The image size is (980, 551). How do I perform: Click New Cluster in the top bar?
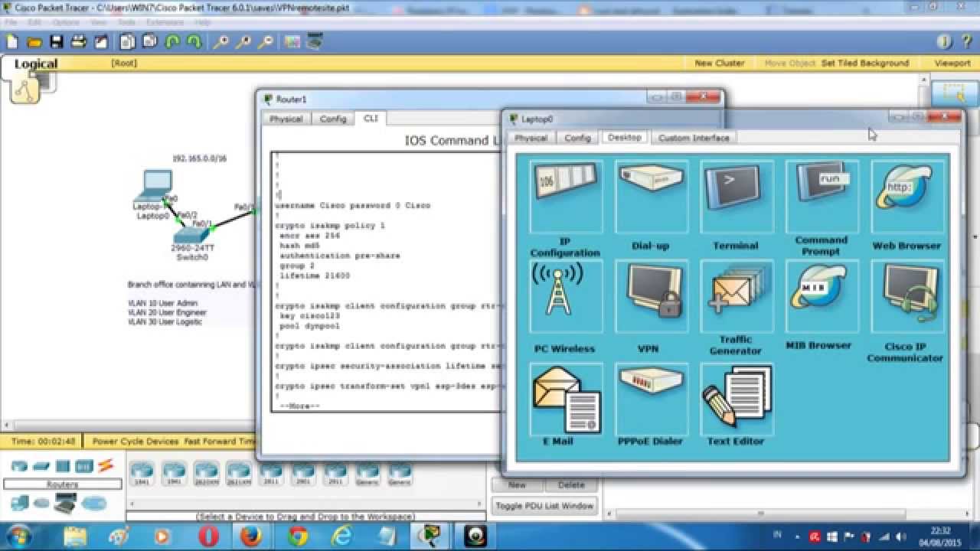pos(719,63)
